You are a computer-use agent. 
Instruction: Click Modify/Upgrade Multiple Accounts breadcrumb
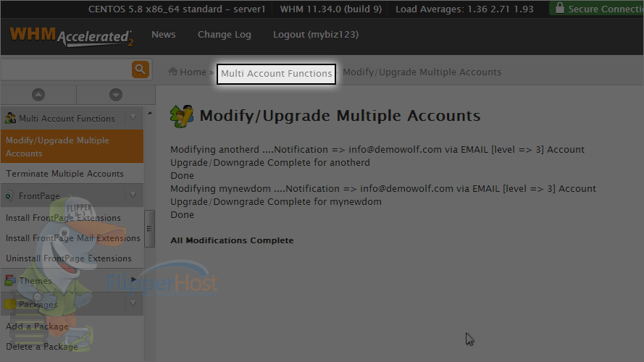click(422, 72)
